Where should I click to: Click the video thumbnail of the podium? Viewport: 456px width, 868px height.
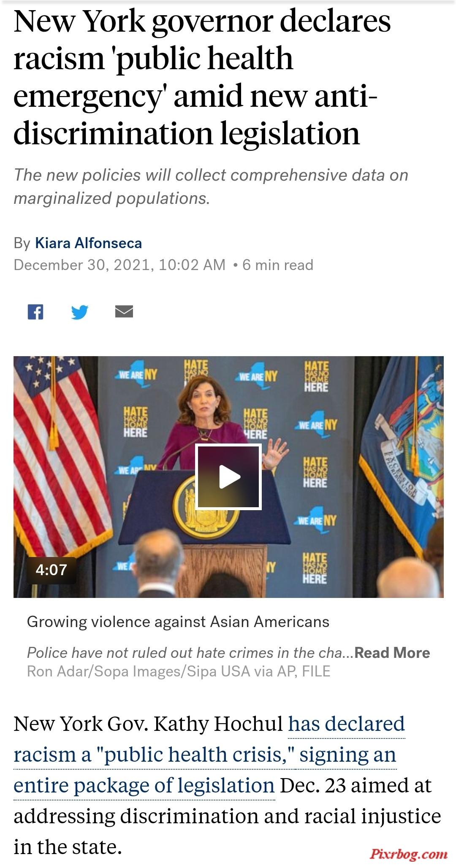pos(228,477)
